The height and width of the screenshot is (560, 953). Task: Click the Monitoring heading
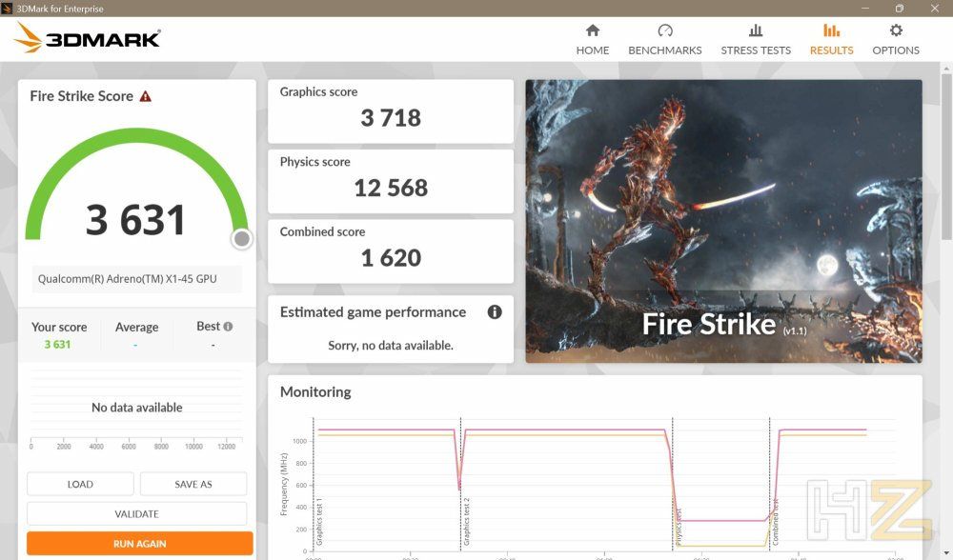315,391
